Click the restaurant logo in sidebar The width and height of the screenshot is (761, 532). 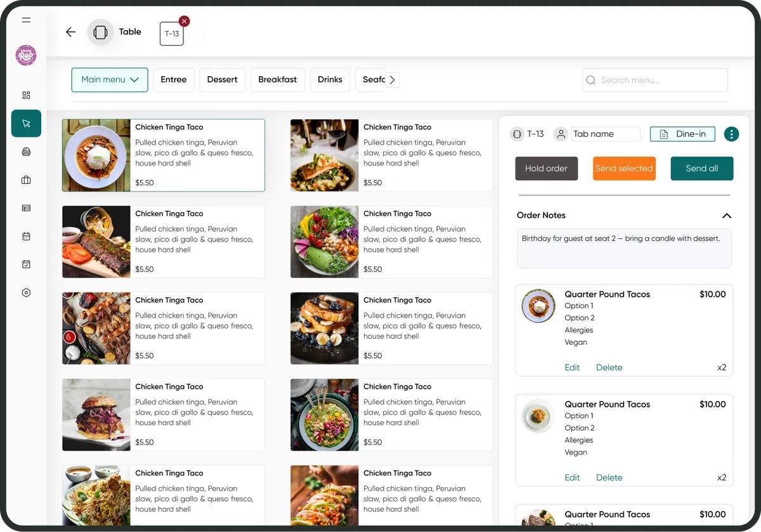click(26, 55)
